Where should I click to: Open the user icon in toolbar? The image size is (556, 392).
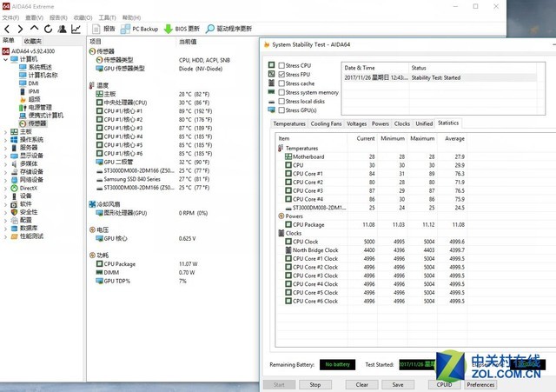point(62,29)
